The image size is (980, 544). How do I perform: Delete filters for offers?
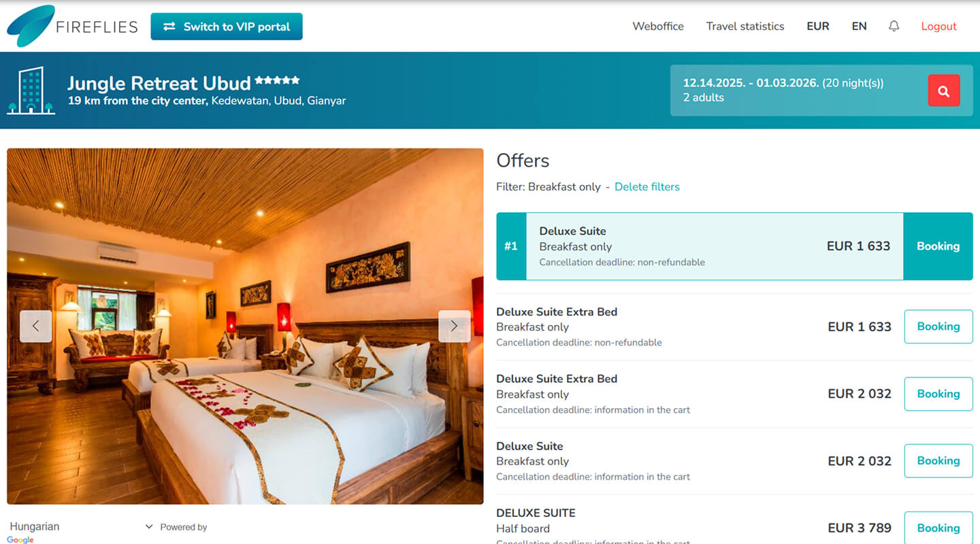pyautogui.click(x=647, y=186)
